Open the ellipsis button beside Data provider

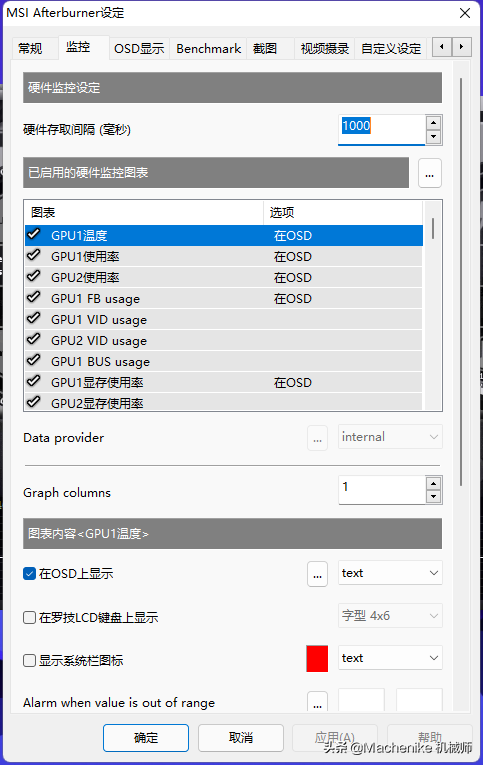tap(318, 438)
